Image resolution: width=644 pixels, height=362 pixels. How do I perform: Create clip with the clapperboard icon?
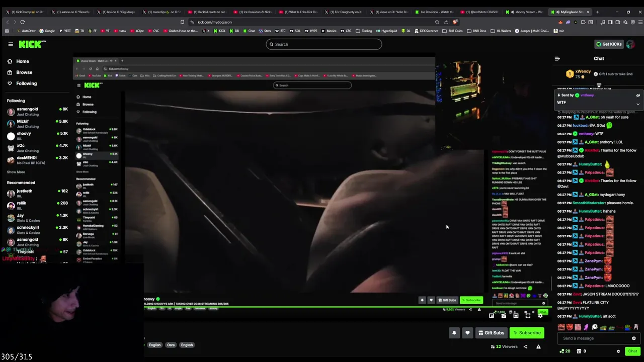pos(504,316)
